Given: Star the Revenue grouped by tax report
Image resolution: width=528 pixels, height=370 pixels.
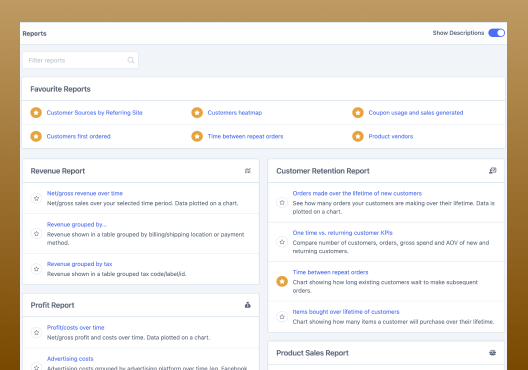Looking at the screenshot, I should [x=36, y=269].
